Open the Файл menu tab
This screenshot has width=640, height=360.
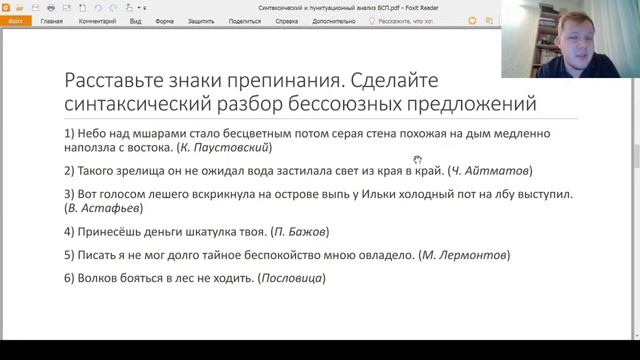tap(16, 21)
